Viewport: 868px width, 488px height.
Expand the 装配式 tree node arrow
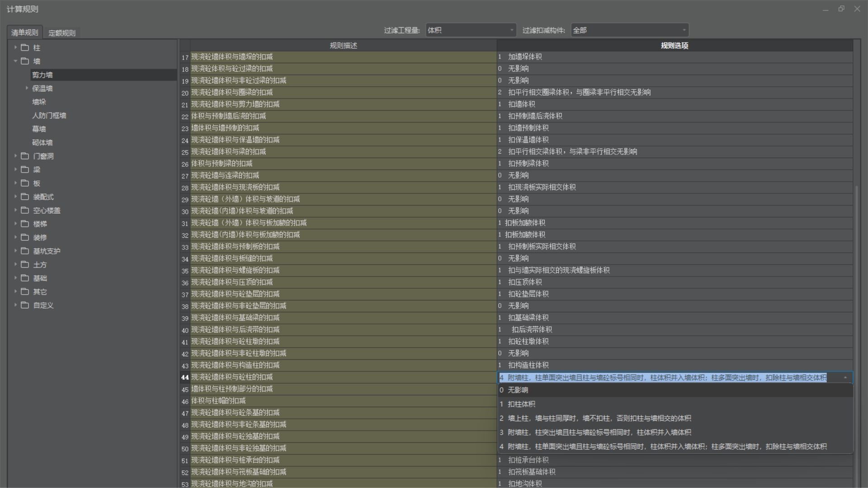[x=15, y=197]
